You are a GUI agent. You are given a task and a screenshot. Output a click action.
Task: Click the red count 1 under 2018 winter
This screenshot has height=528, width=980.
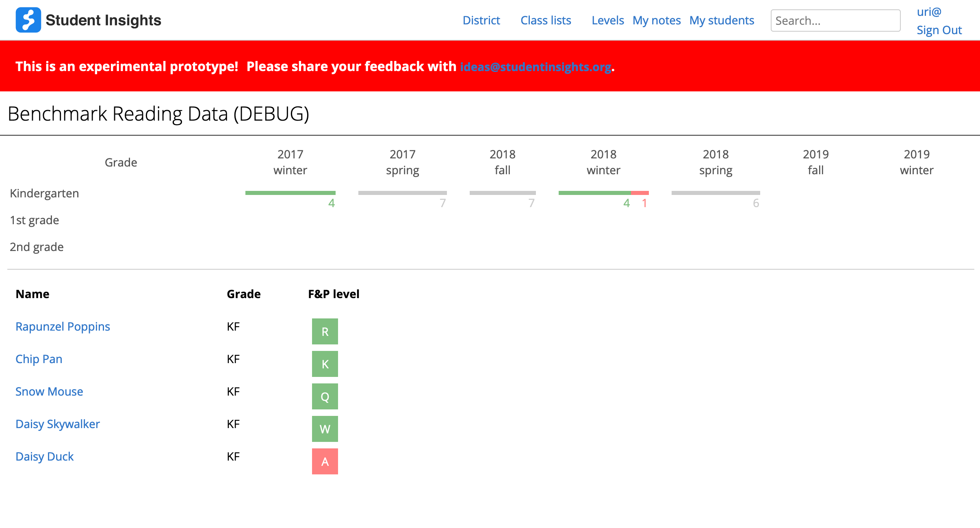point(644,203)
